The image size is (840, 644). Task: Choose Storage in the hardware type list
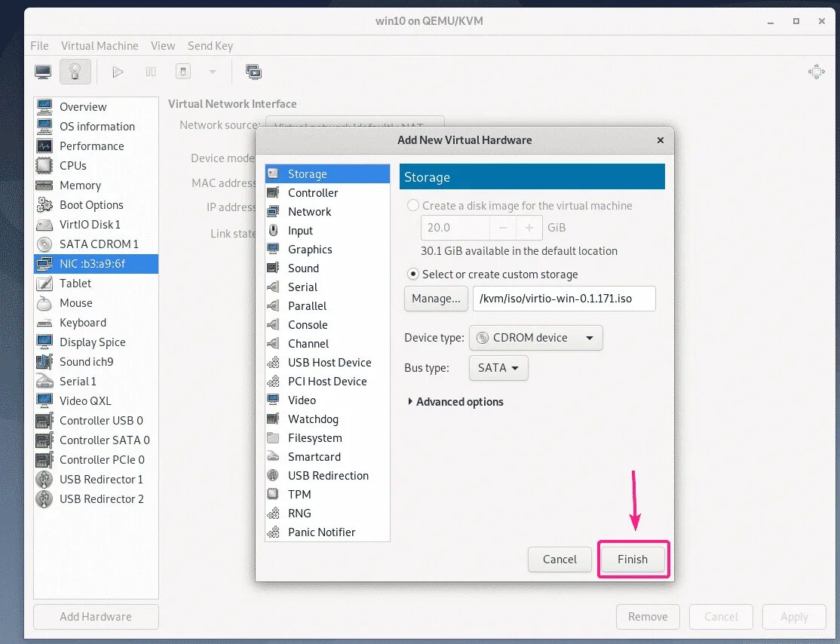tap(327, 173)
